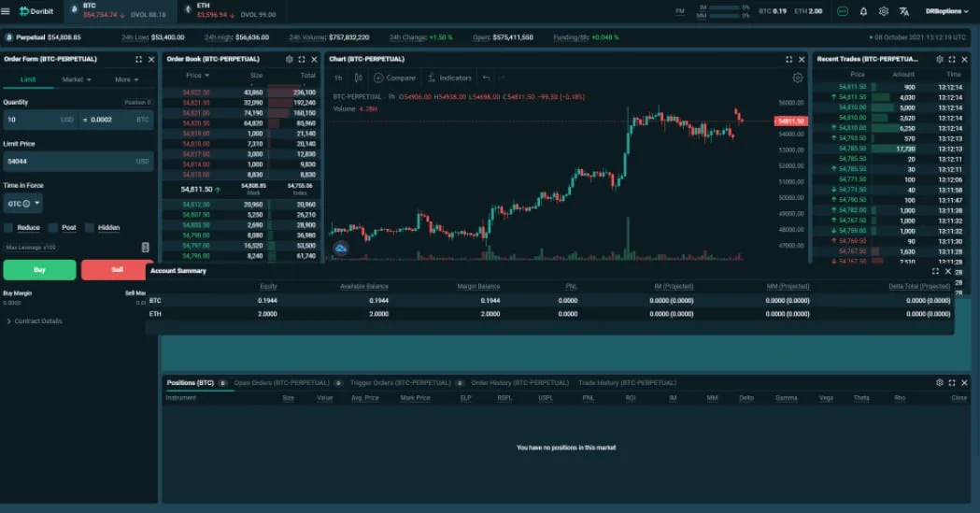
Task: Change the chart candle style
Action: coord(358,78)
